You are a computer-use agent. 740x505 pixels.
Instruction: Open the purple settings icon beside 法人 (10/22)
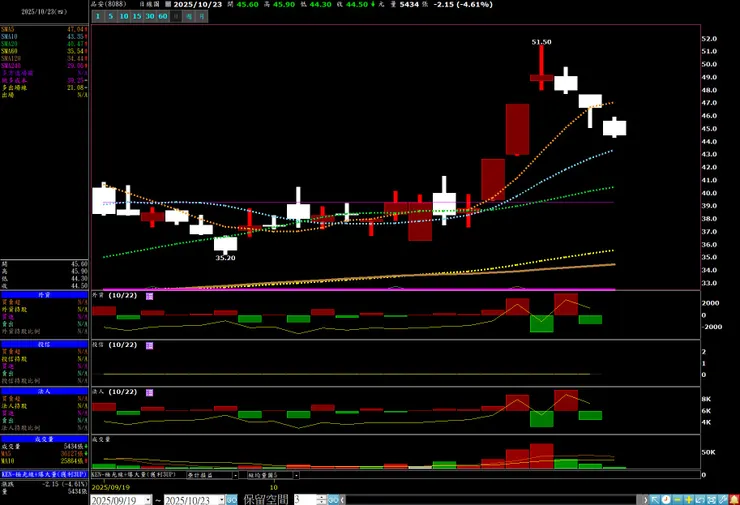pos(149,393)
